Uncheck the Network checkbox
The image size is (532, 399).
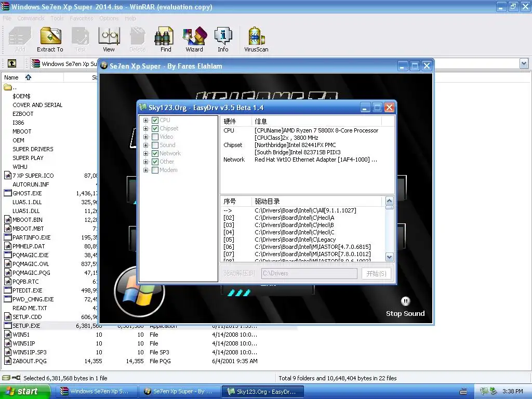click(x=155, y=153)
